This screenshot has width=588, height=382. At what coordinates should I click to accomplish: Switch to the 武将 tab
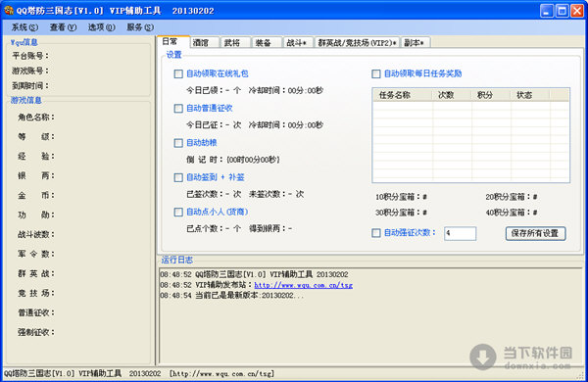(x=235, y=43)
